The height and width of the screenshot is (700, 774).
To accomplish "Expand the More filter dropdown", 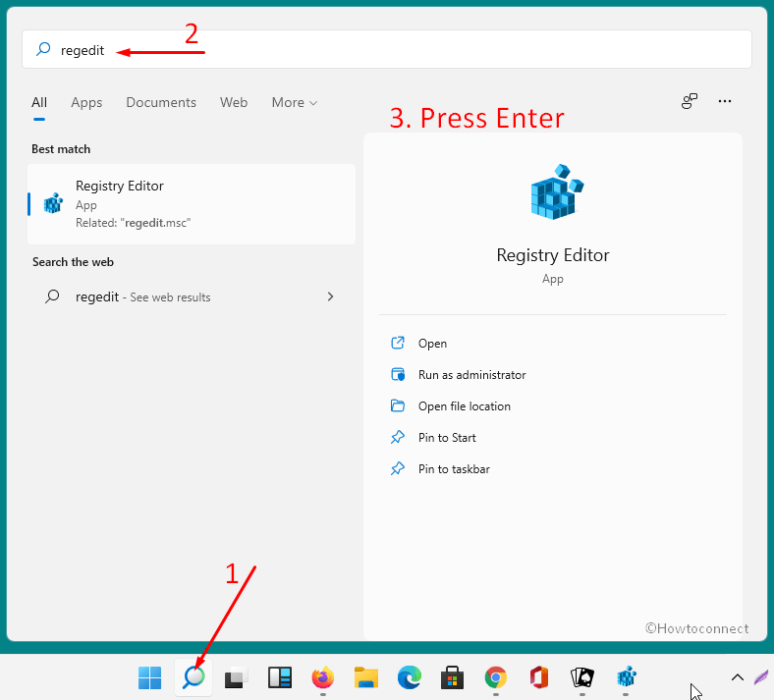I will tap(295, 103).
